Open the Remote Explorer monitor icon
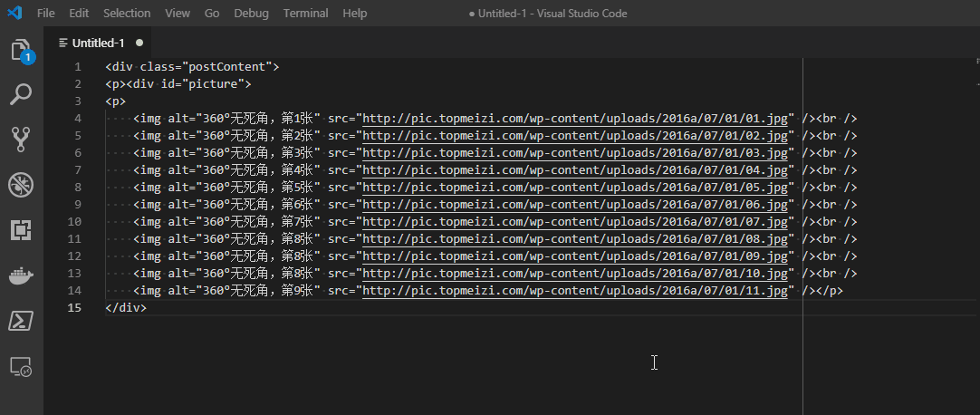 (21, 366)
